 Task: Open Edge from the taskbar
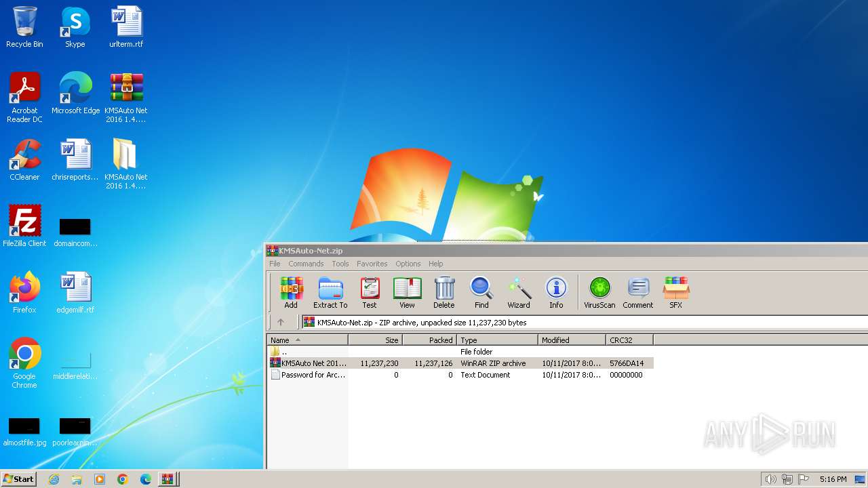[x=146, y=479]
